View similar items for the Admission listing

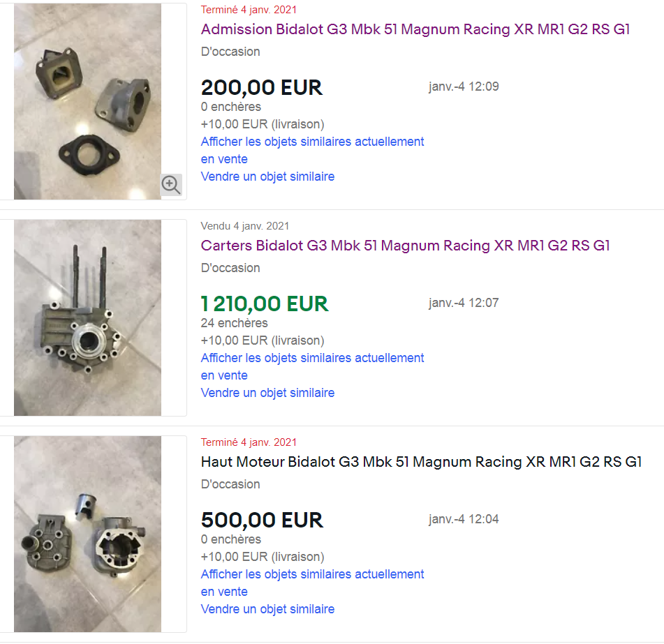tap(312, 150)
